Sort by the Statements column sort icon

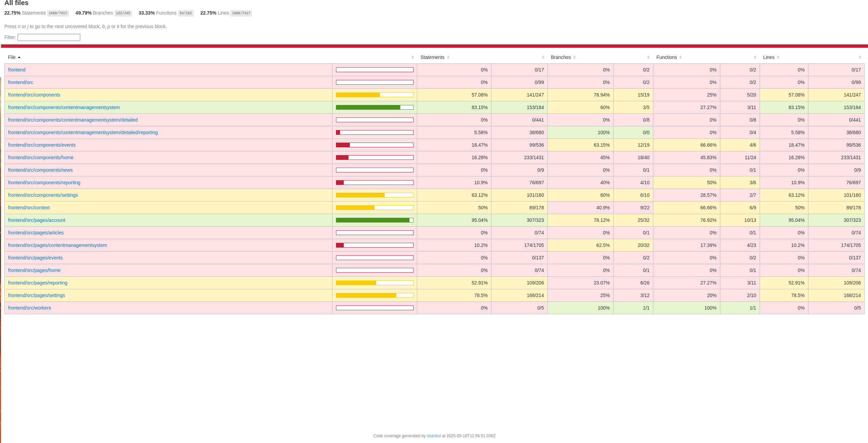point(448,57)
